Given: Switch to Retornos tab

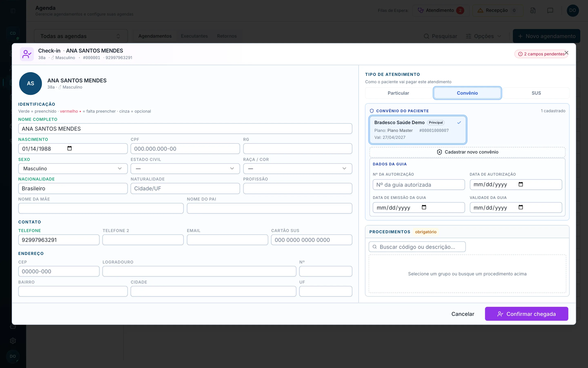Looking at the screenshot, I should click(x=227, y=36).
